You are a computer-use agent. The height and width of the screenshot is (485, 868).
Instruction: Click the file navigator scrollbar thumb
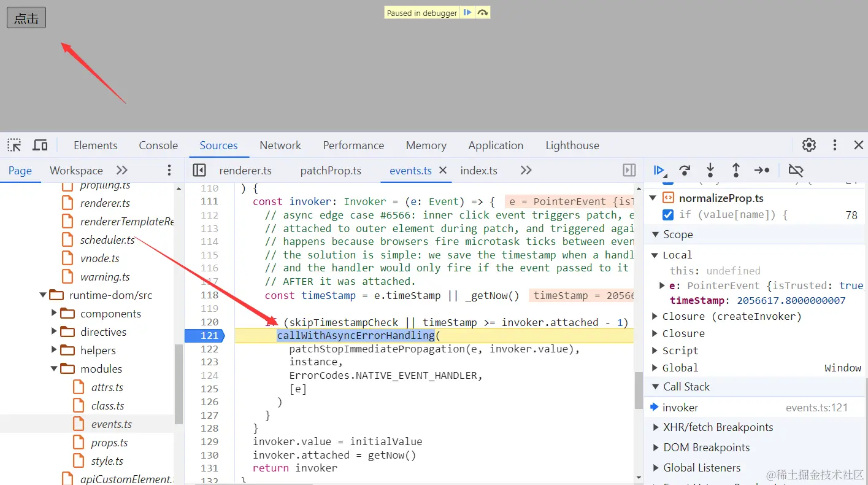tap(179, 384)
